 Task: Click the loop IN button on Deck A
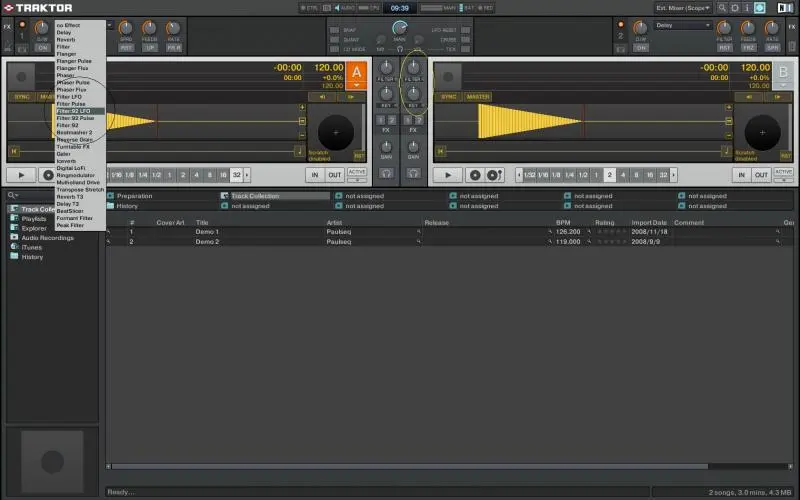[x=314, y=175]
